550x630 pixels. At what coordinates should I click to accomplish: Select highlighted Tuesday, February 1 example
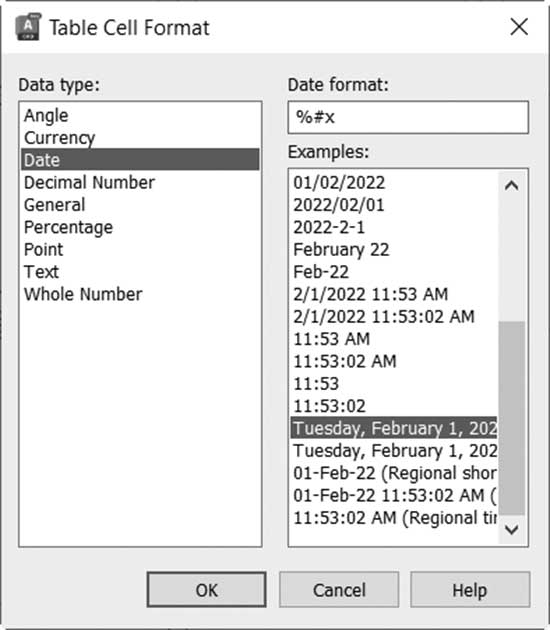(394, 428)
